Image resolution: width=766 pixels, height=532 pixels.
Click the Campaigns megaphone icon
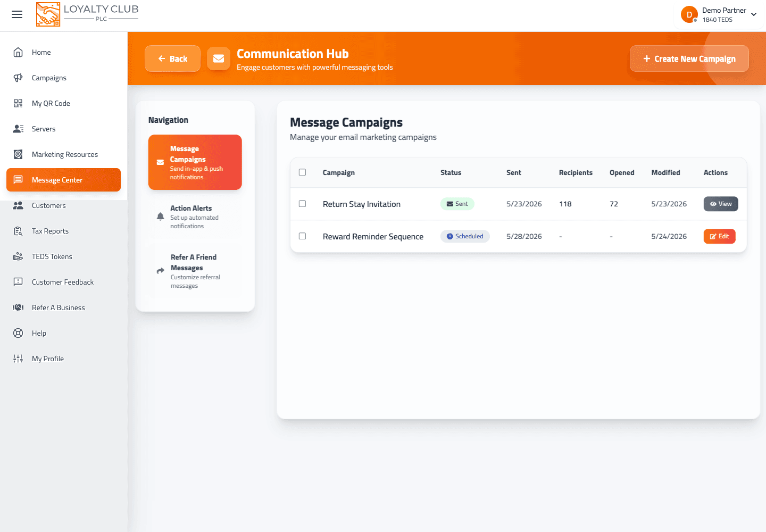[18, 78]
